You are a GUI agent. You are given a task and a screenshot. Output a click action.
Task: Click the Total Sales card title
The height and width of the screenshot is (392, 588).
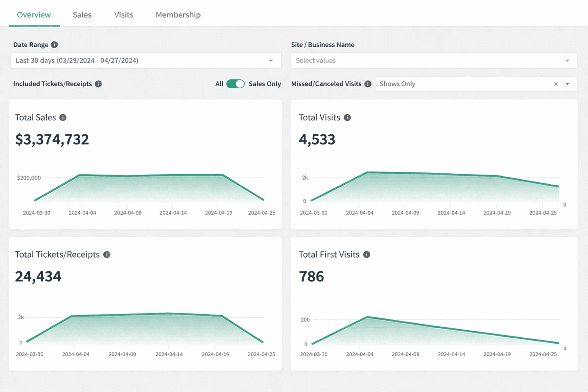(36, 118)
